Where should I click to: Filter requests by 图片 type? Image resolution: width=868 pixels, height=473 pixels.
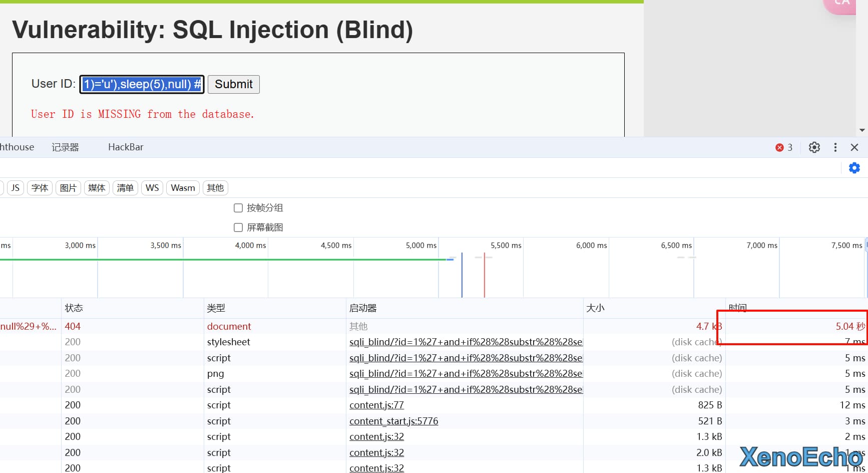(x=68, y=188)
